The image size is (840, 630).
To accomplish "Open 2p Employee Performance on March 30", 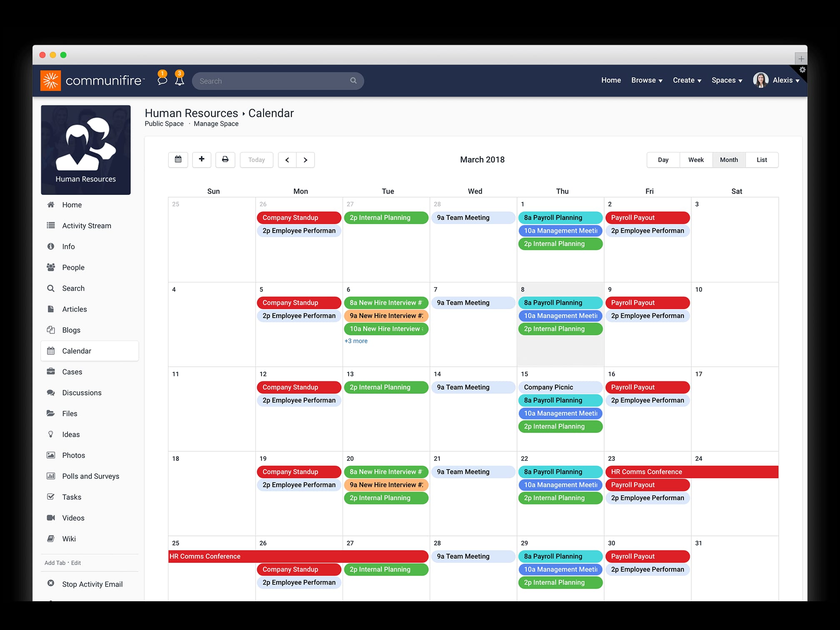I will point(647,569).
